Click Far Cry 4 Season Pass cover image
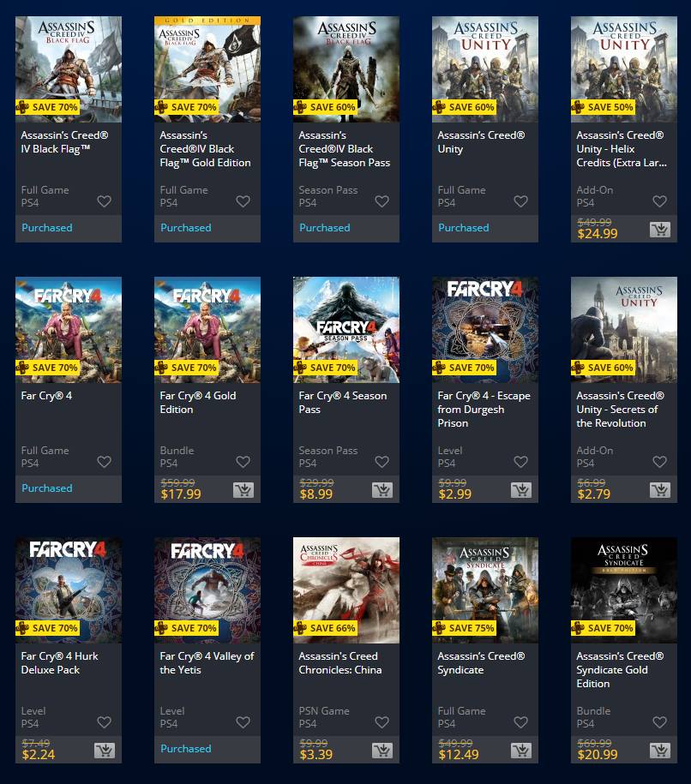 346,330
